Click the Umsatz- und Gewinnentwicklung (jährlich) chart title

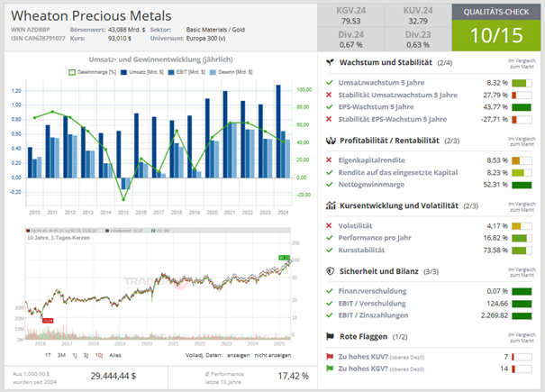coord(161,59)
